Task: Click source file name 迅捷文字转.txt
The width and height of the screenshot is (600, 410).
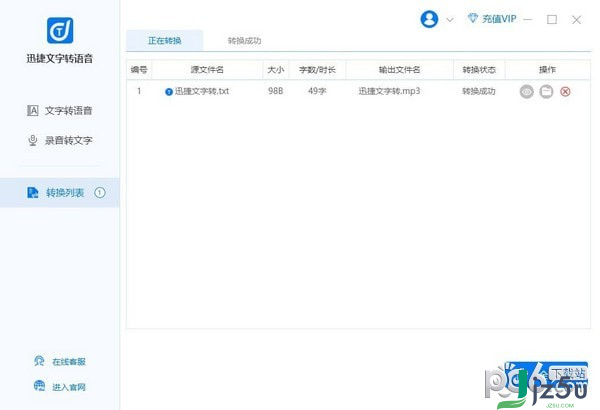Action: click(x=202, y=91)
